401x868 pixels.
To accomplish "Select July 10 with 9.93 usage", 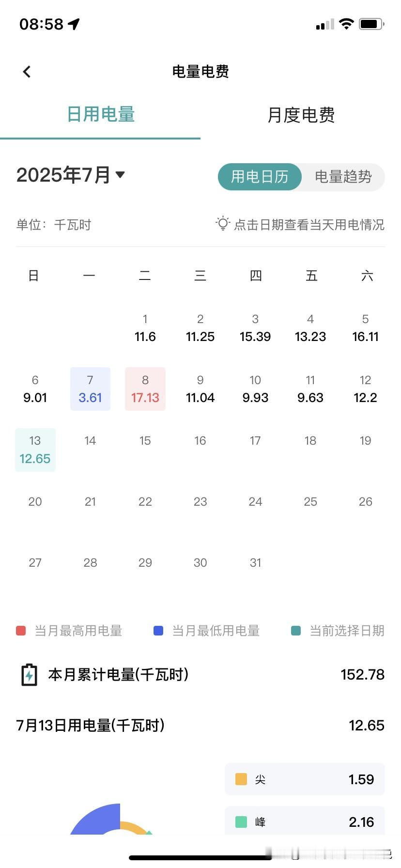I will coord(255,389).
